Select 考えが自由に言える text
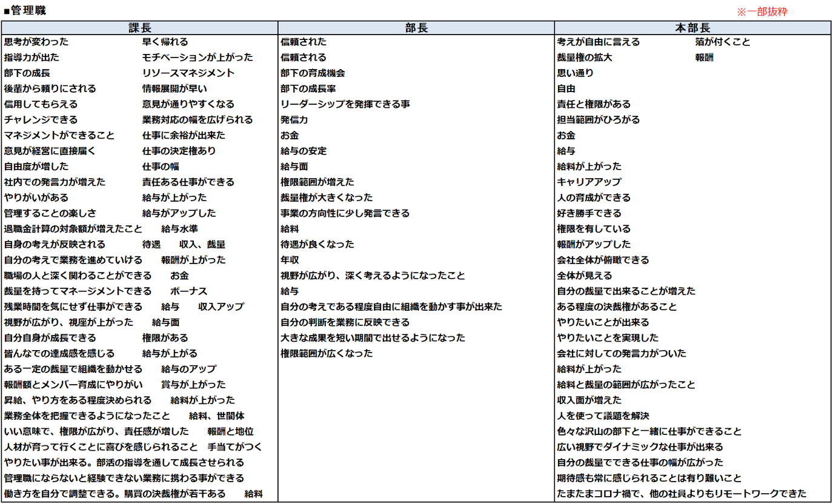Viewport: 833px width, 504px height. (x=599, y=42)
